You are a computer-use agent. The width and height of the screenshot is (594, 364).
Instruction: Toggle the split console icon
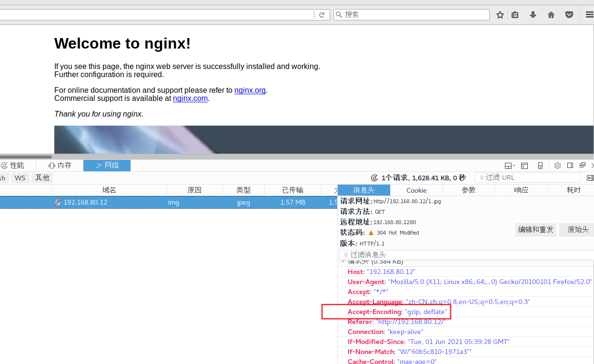coord(524,166)
